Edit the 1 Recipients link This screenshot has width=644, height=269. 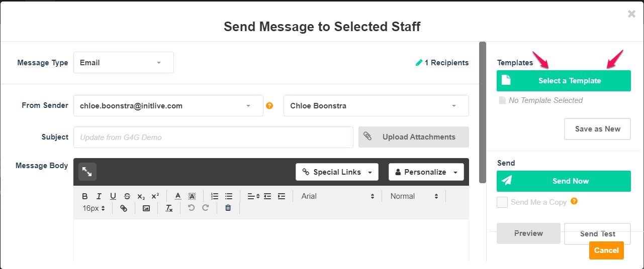coord(442,63)
